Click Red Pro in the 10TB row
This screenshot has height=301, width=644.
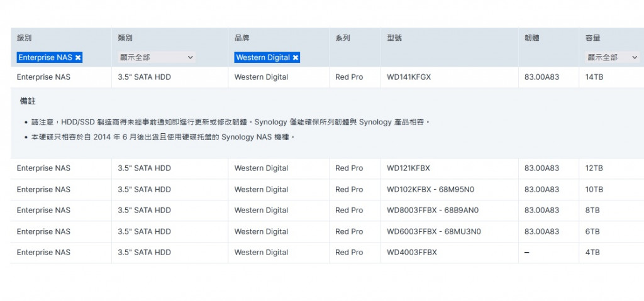349,189
